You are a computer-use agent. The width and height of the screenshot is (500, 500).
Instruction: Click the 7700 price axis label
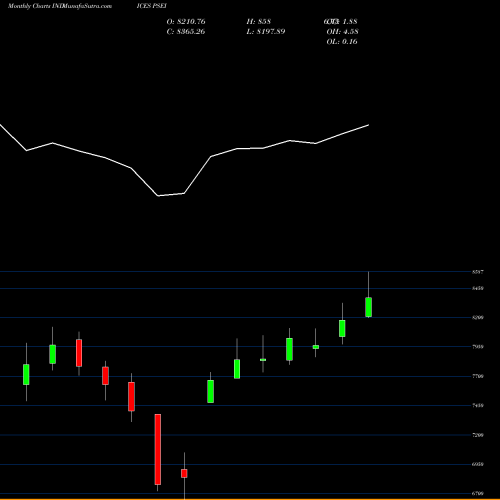478,376
